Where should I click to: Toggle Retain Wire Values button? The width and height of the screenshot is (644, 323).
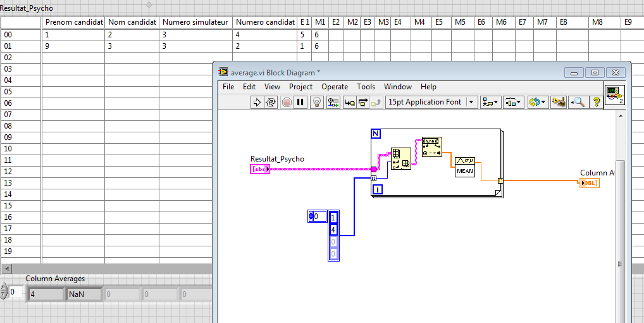point(333,102)
